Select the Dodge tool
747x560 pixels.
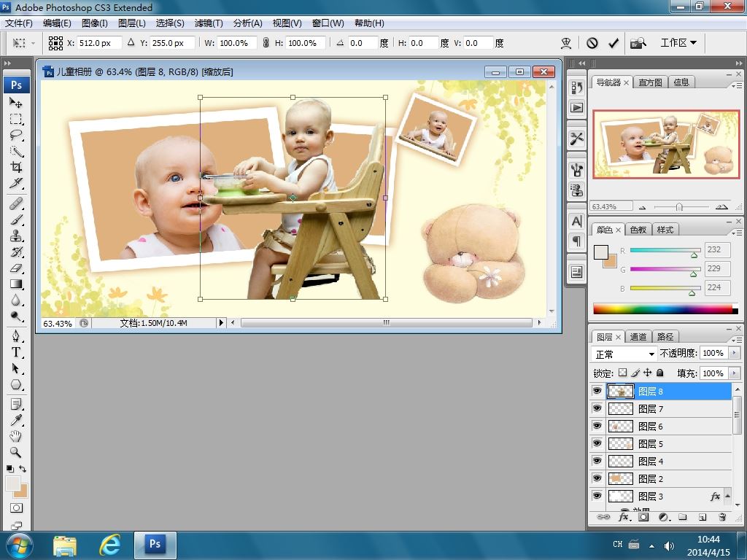click(16, 316)
